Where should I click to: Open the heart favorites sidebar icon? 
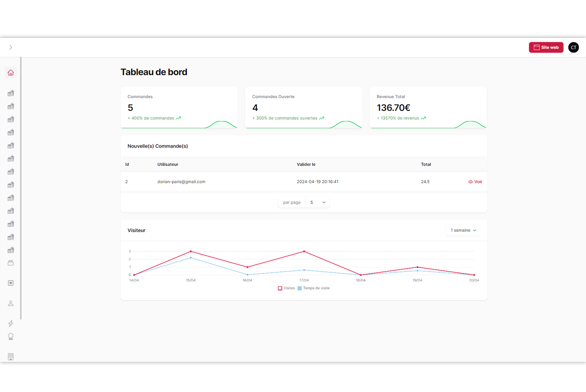point(11,283)
